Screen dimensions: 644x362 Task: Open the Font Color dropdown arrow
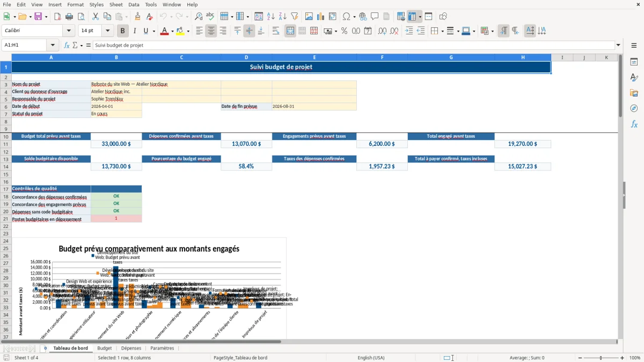(172, 31)
